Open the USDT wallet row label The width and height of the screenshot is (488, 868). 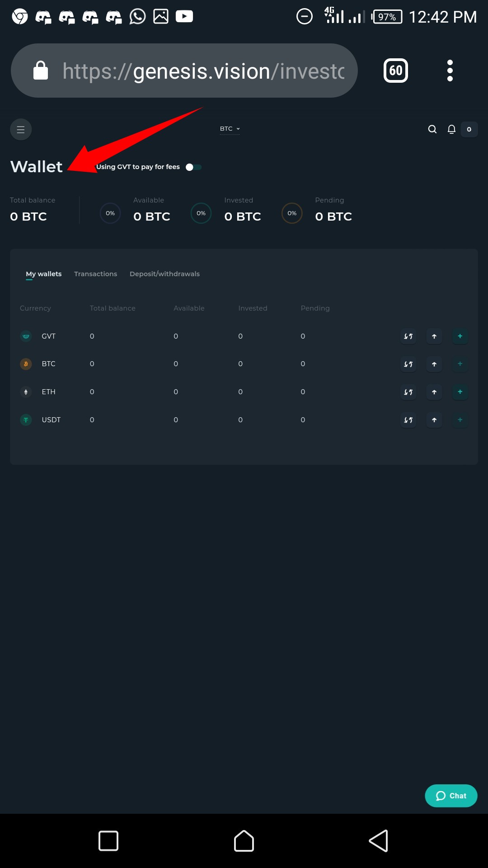(51, 420)
